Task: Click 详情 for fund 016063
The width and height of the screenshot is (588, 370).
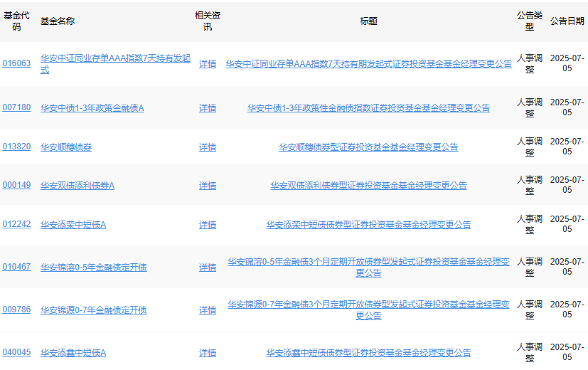Action: [x=208, y=64]
